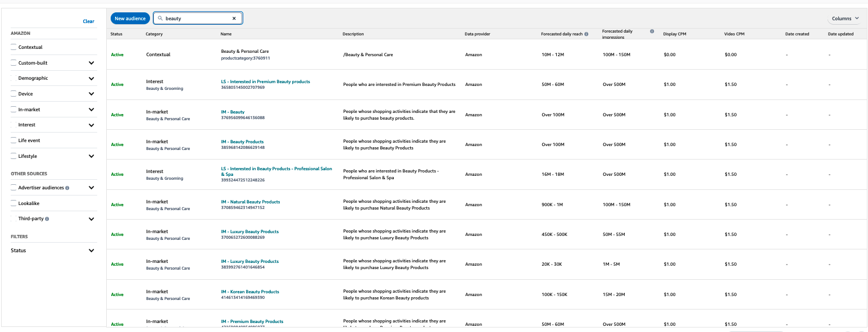
Task: Focus the audience search input field
Action: (x=198, y=19)
